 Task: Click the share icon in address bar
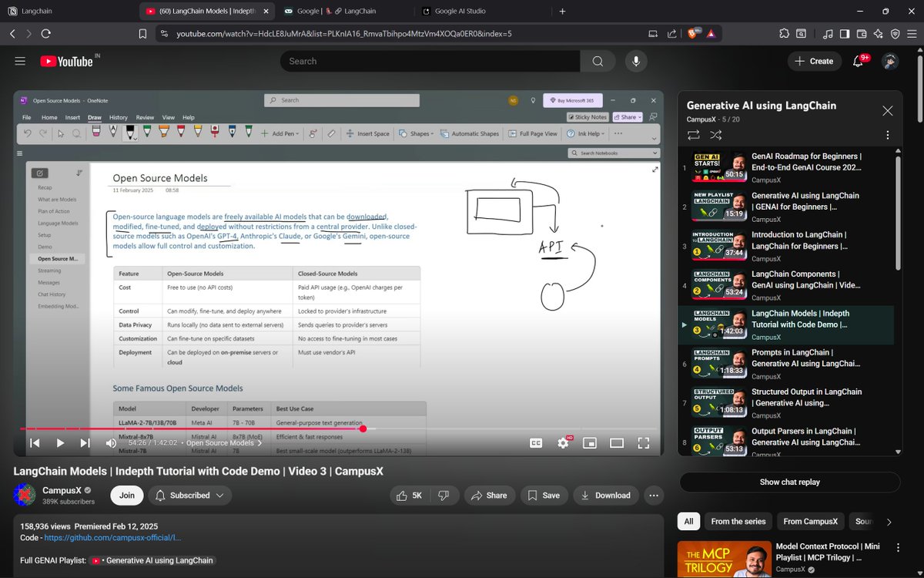[x=671, y=34]
